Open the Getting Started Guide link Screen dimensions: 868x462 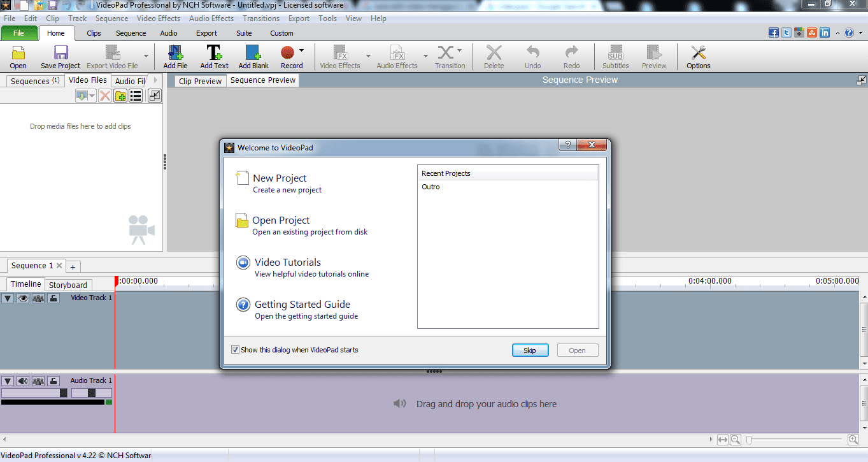point(302,305)
